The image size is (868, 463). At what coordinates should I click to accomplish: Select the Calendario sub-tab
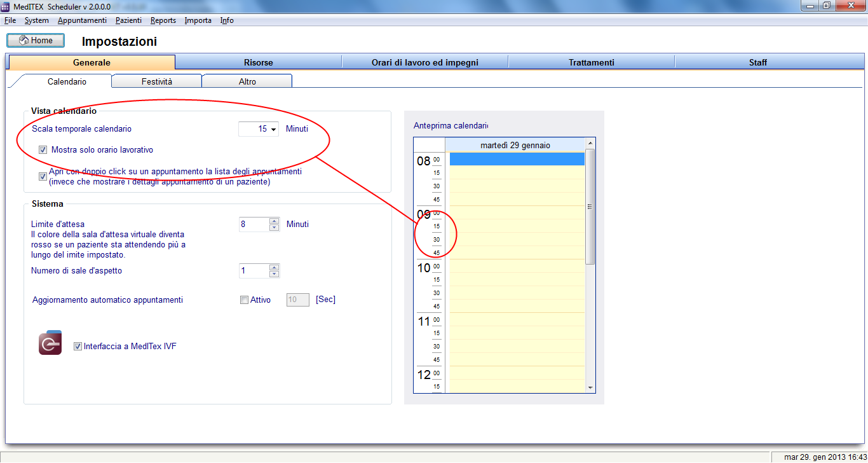coord(67,81)
